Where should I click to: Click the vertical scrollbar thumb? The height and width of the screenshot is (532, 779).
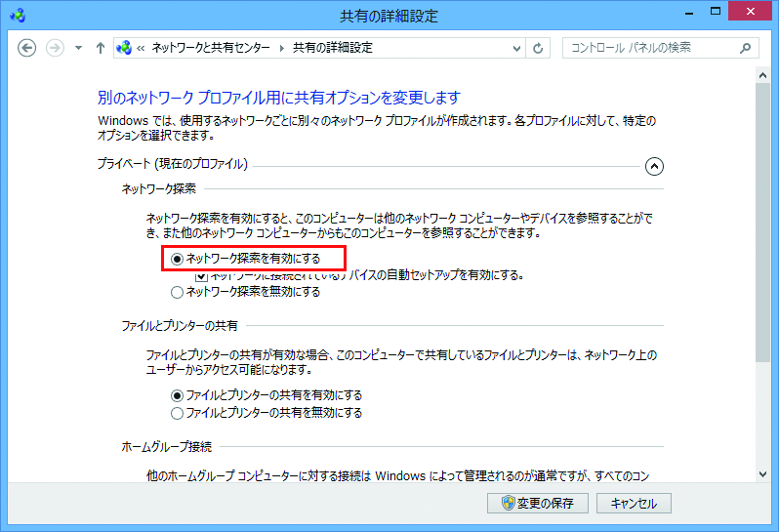[763, 223]
